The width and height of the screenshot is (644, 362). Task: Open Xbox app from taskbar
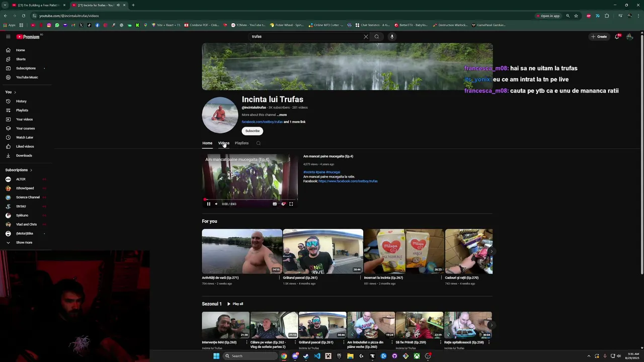point(417,356)
